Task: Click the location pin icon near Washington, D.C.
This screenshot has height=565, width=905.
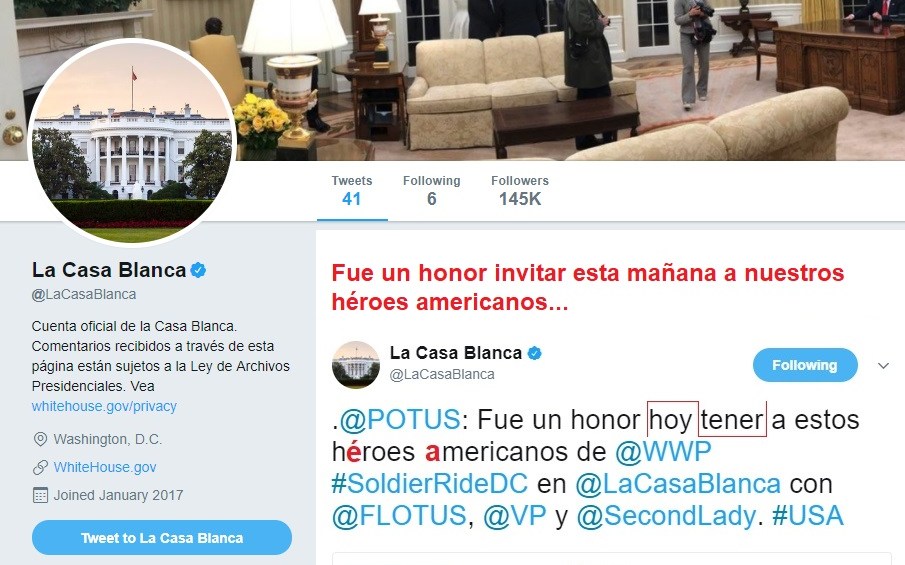Action: point(40,440)
